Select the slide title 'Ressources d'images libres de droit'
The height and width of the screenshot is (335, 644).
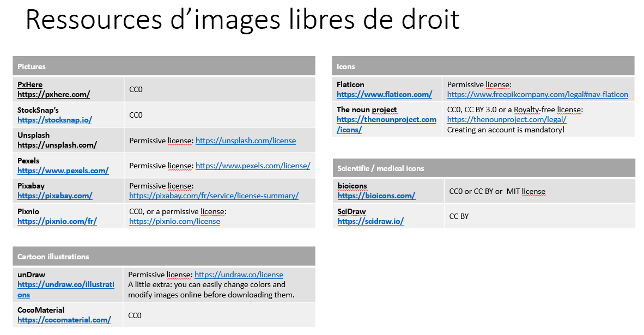(242, 19)
